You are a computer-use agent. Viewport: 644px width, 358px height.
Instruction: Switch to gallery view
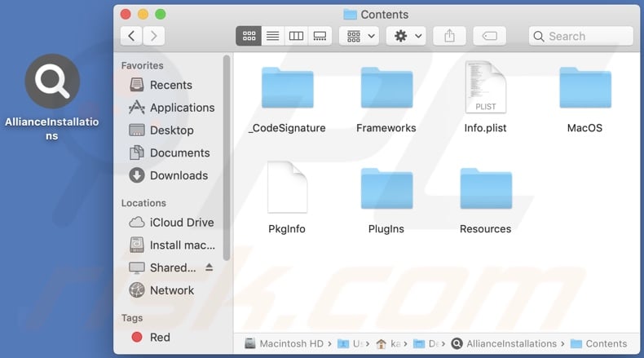(320, 36)
